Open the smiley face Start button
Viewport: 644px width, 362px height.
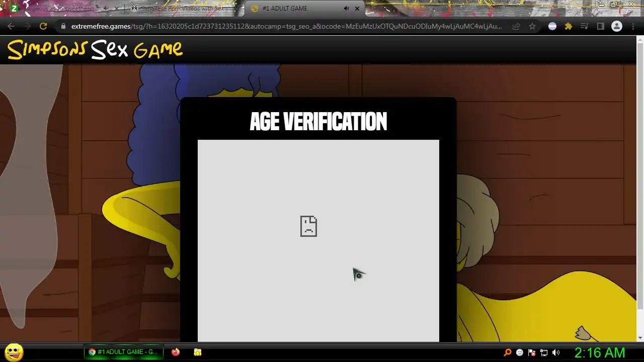click(x=14, y=352)
